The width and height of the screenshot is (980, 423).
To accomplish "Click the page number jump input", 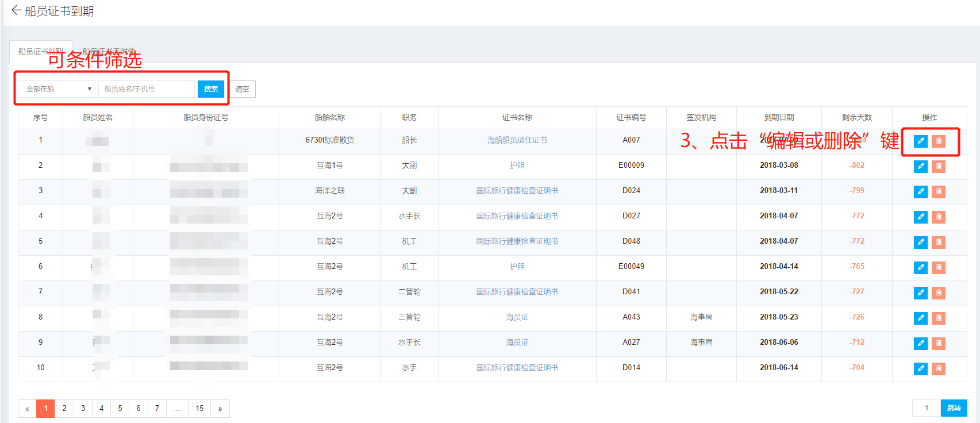I will pos(927,408).
